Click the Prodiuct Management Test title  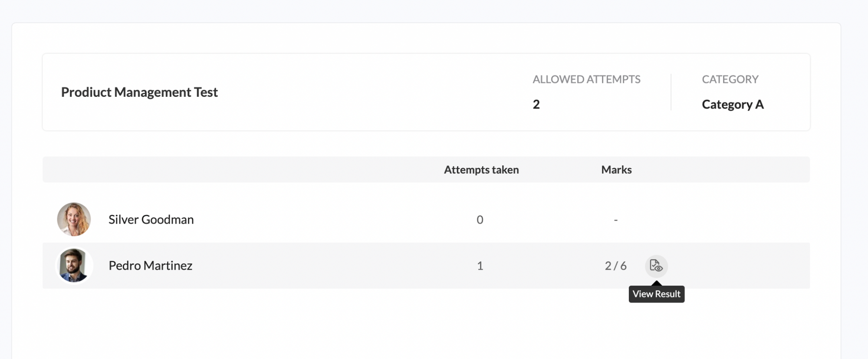click(139, 92)
